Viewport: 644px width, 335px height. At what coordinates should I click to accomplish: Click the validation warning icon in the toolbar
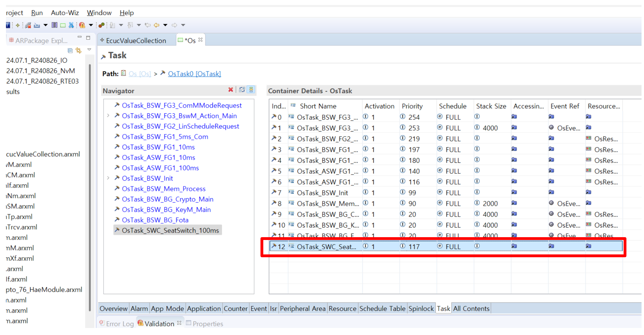(x=82, y=25)
